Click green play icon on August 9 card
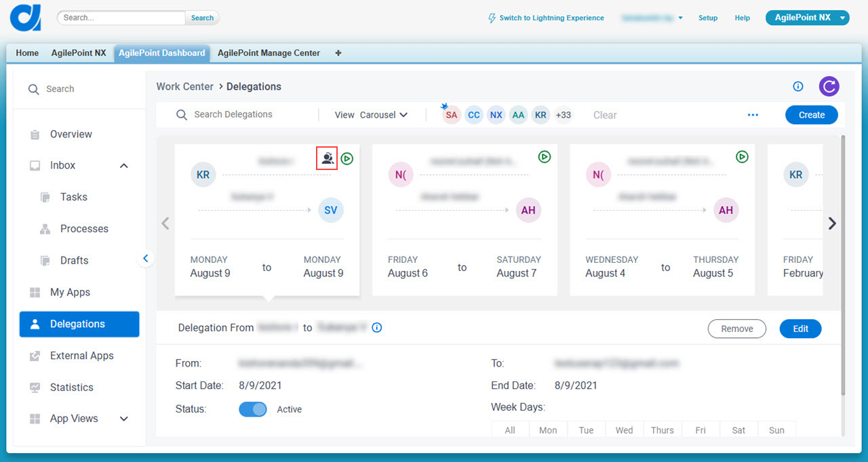The width and height of the screenshot is (868, 462). 347,159
